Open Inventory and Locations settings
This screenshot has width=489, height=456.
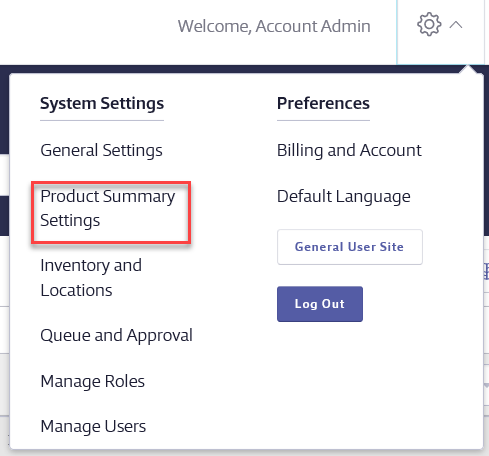tap(91, 278)
